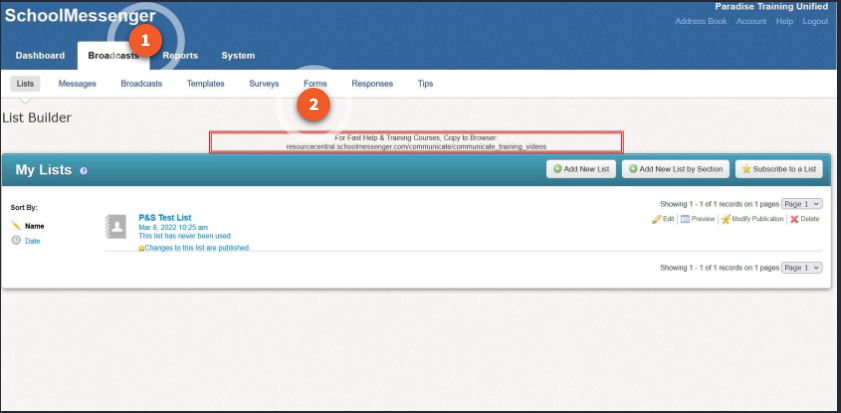Click the Add New List button

(x=581, y=169)
